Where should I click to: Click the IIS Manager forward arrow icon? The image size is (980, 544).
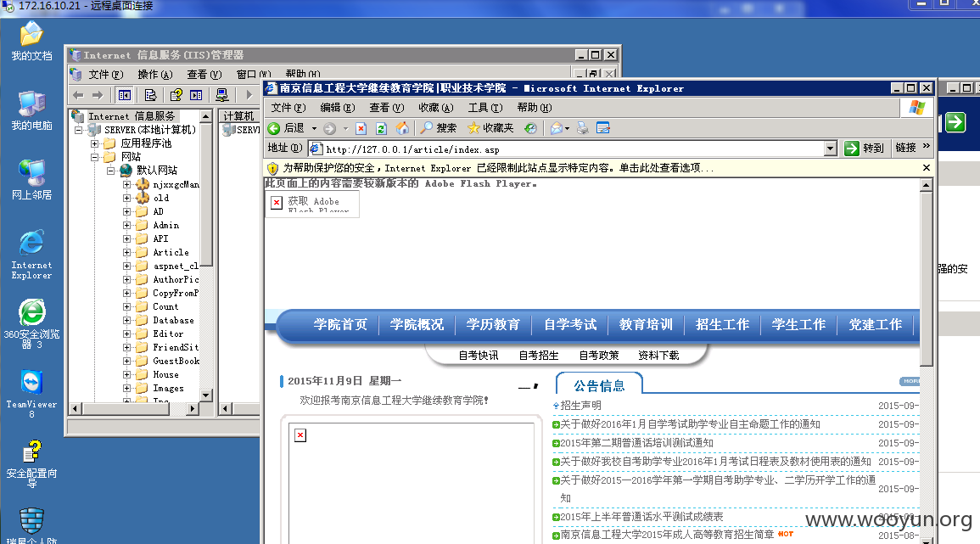98,95
